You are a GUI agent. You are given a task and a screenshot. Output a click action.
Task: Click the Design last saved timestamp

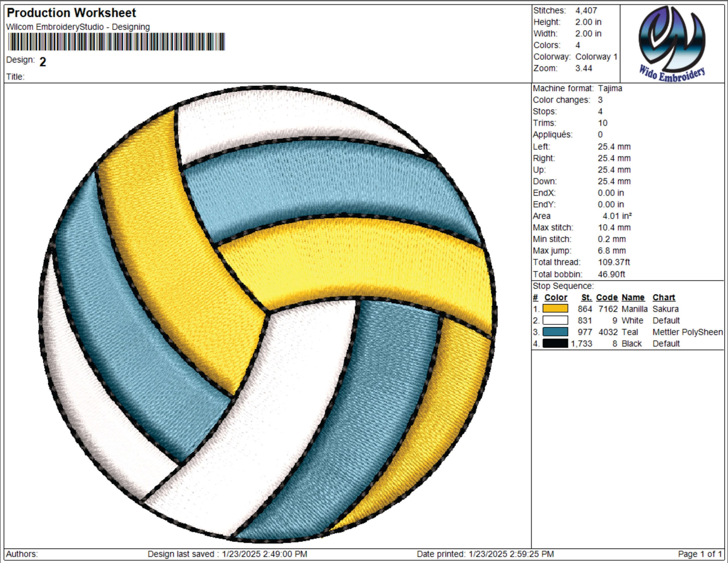(227, 554)
